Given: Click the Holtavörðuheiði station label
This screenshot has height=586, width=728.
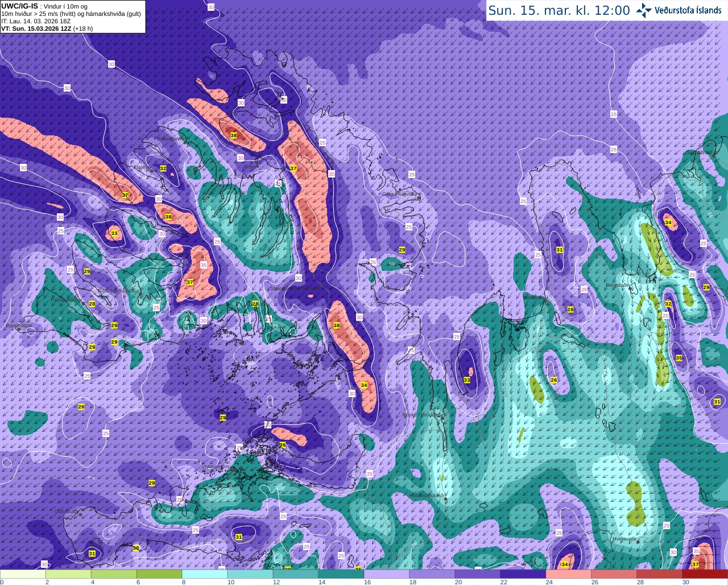Looking at the screenshot, I should [x=427, y=496].
